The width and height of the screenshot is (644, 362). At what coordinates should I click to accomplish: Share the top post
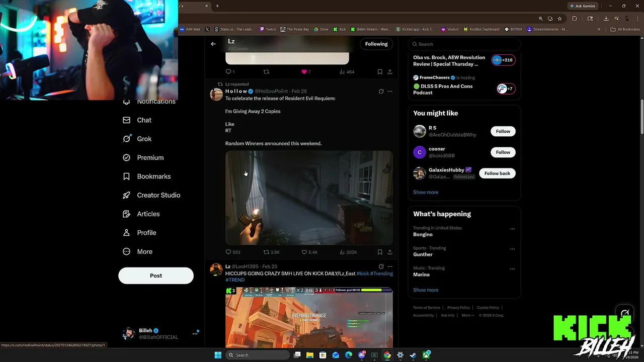(x=390, y=72)
